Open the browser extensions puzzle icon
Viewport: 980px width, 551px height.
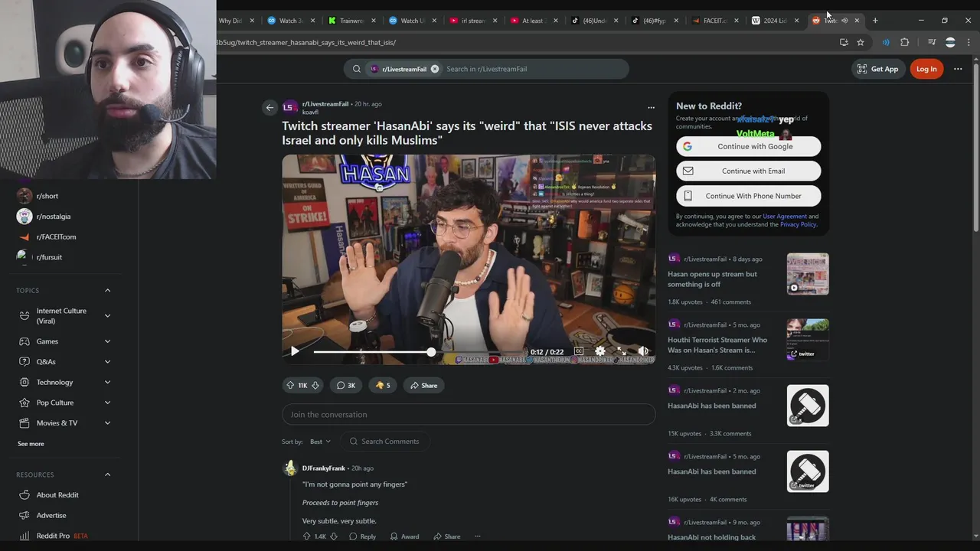click(905, 42)
